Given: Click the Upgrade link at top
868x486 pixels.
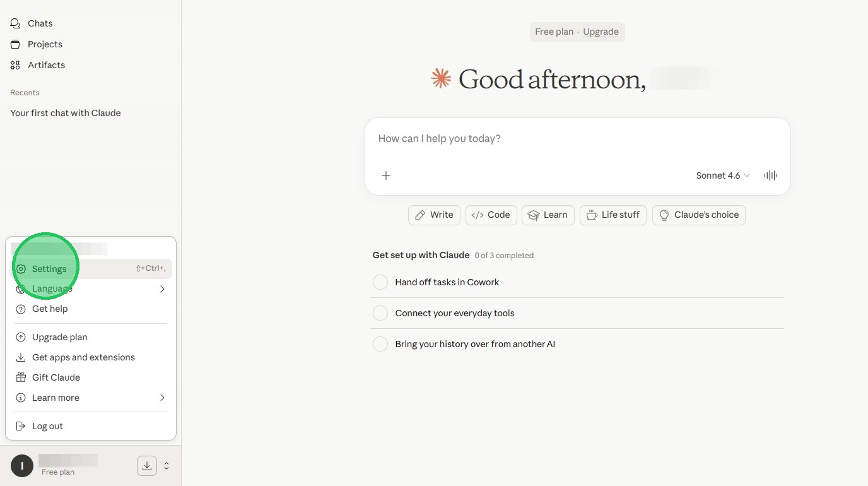Looking at the screenshot, I should coord(601,32).
